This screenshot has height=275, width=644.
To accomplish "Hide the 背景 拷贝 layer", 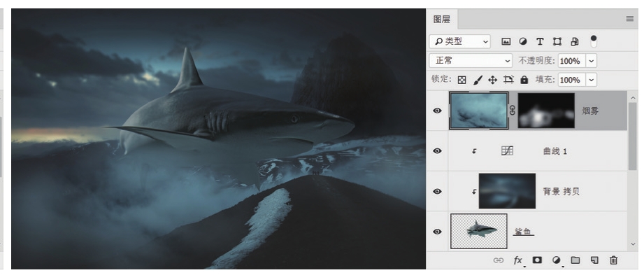I will (x=438, y=191).
